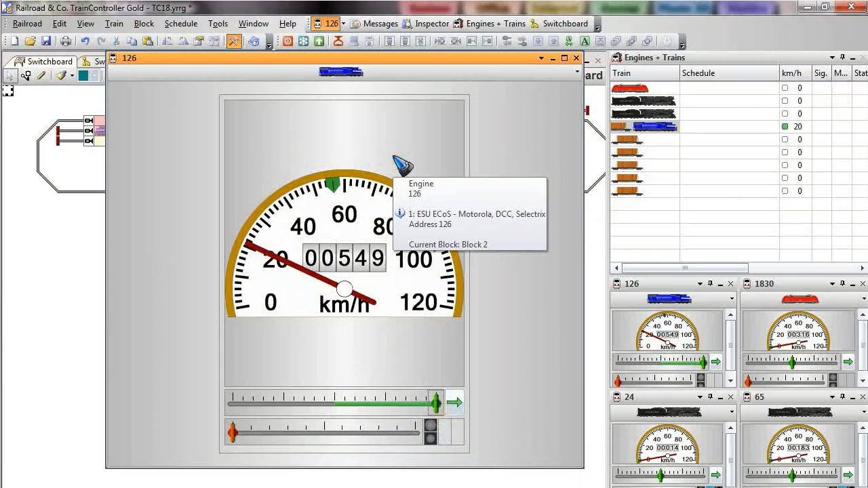Click the red Power Off stop icon
Viewport: 868px width, 488px height.
point(288,41)
